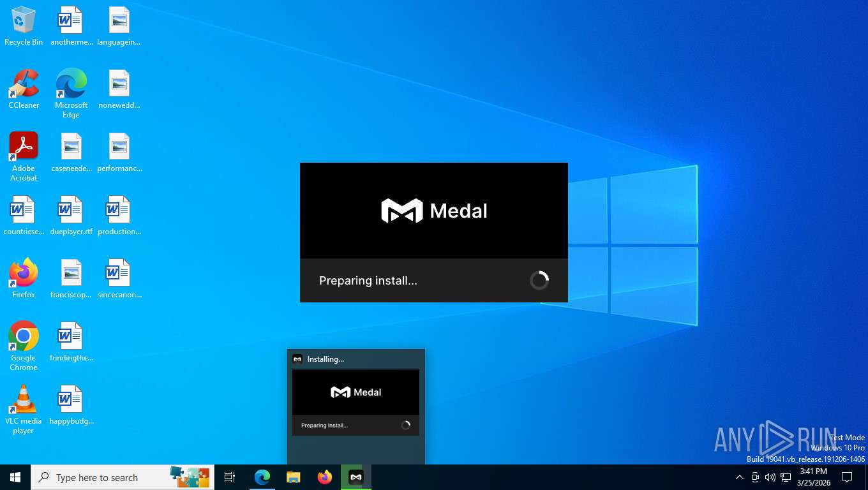This screenshot has height=490, width=868.
Task: Click the Medal logo in installer window
Action: pyautogui.click(x=434, y=211)
